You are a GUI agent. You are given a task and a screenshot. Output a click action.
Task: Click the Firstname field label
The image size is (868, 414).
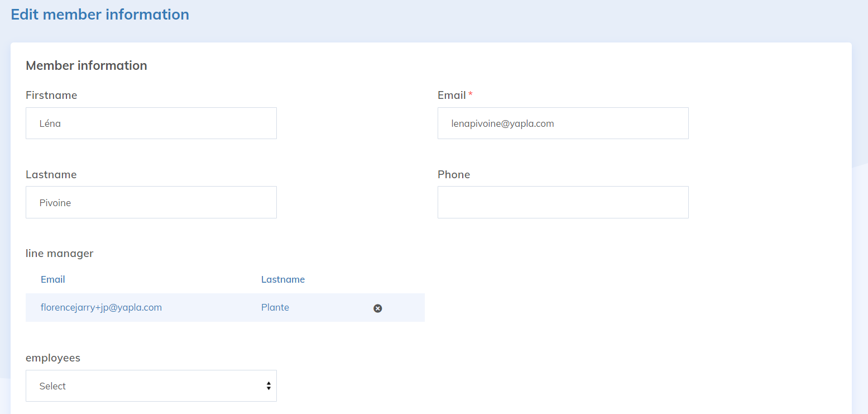pos(51,96)
